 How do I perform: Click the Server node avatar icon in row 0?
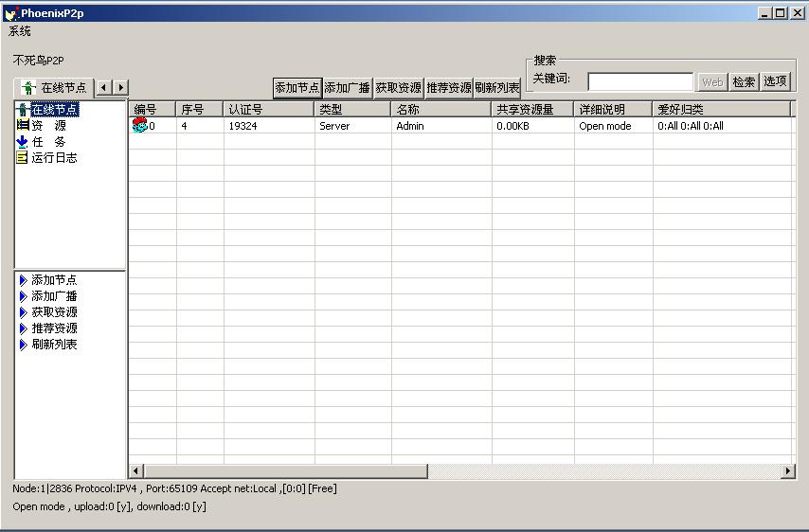tap(140, 125)
